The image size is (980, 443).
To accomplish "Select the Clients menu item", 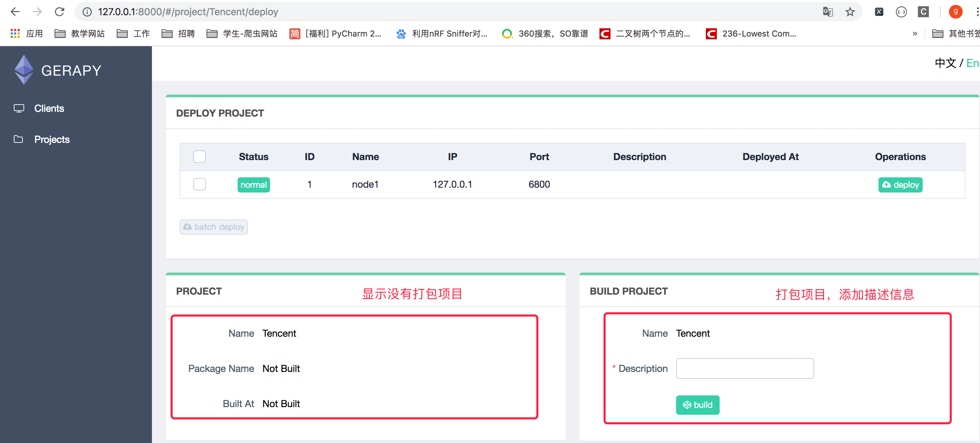I will (49, 107).
